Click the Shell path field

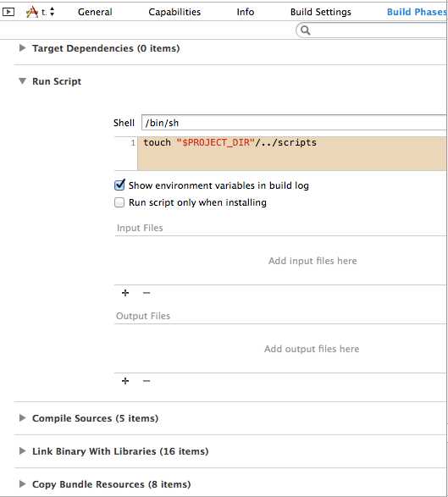294,123
